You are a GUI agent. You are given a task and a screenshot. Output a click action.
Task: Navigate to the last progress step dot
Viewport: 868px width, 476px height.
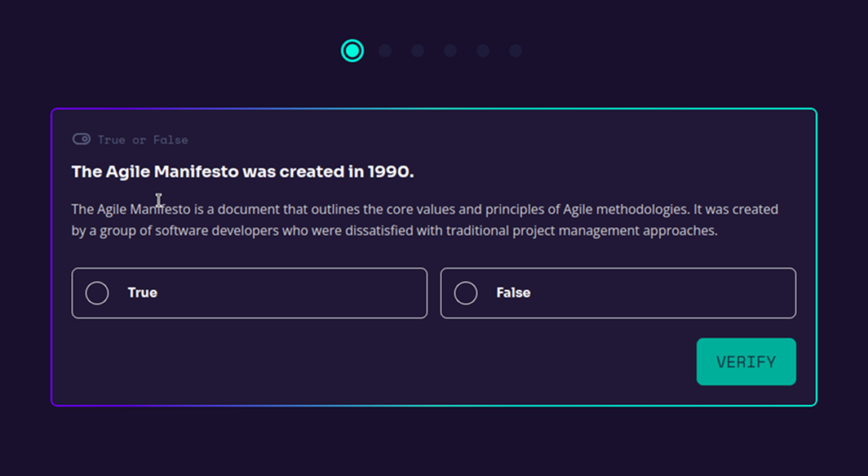[516, 51]
